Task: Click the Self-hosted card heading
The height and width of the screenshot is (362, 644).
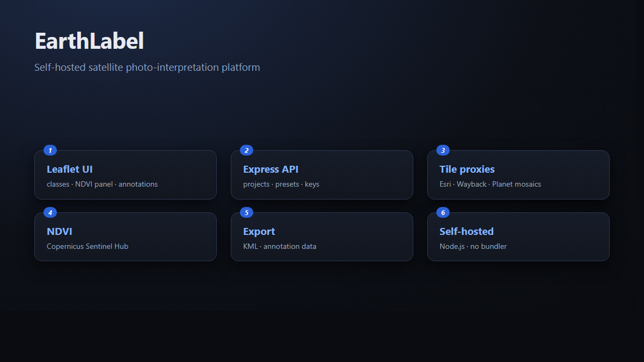Action: 466,232
